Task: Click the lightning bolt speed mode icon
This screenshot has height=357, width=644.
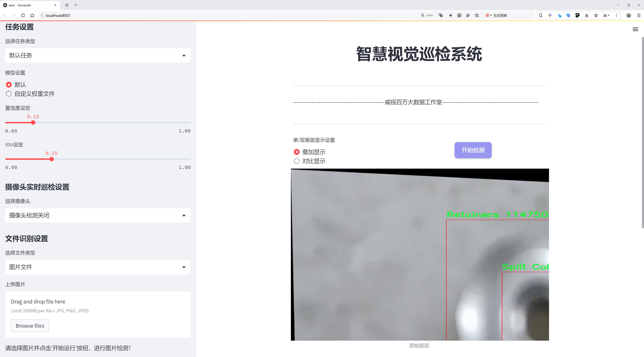Action: tap(450, 15)
